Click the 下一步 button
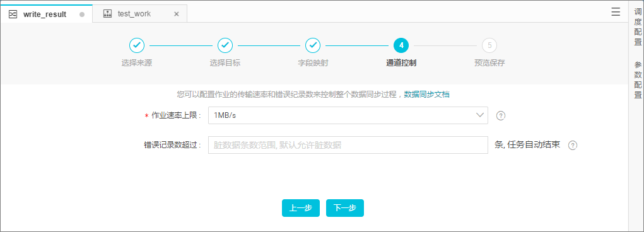644x232 pixels. [345, 208]
